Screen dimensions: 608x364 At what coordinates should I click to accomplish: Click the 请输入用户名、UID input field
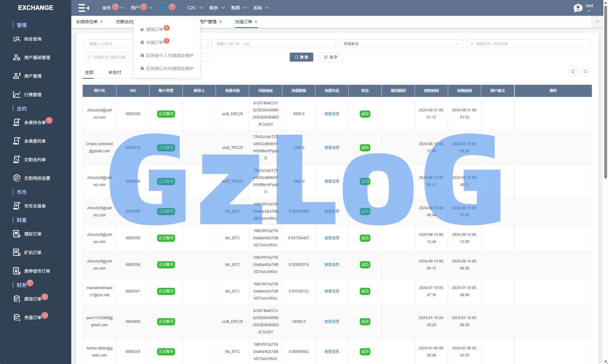click(274, 44)
